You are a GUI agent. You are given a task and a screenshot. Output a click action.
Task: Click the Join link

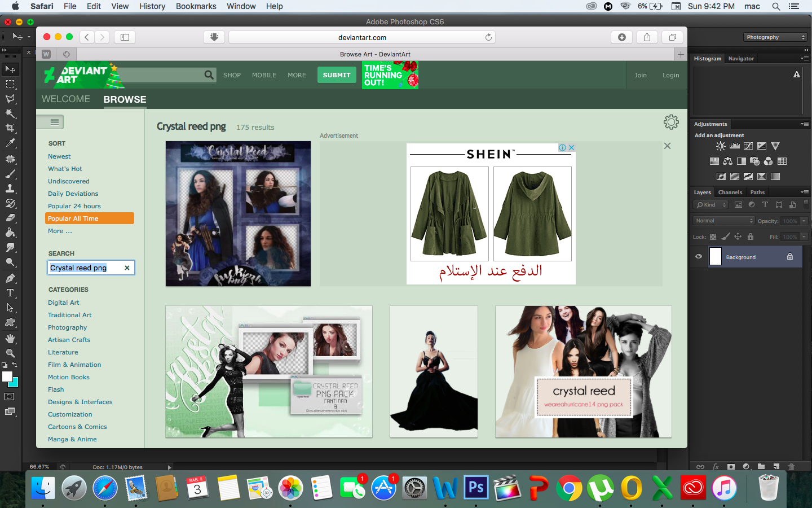coord(641,75)
